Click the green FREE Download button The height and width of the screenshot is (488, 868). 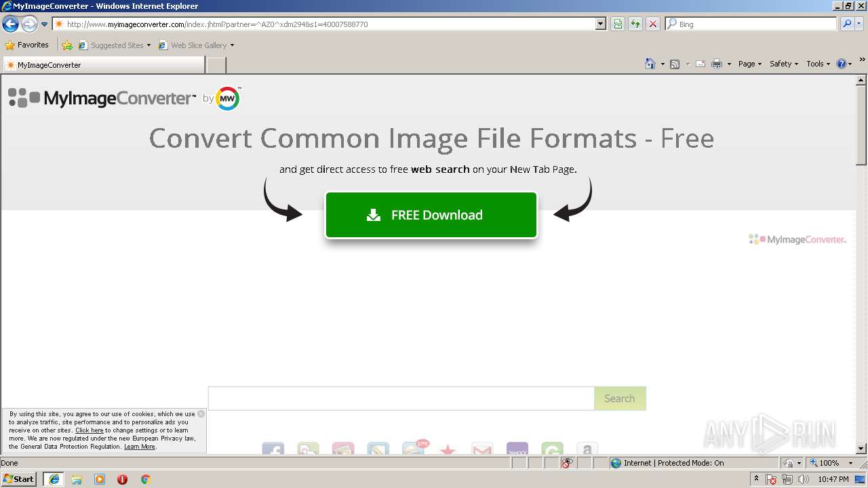click(431, 215)
